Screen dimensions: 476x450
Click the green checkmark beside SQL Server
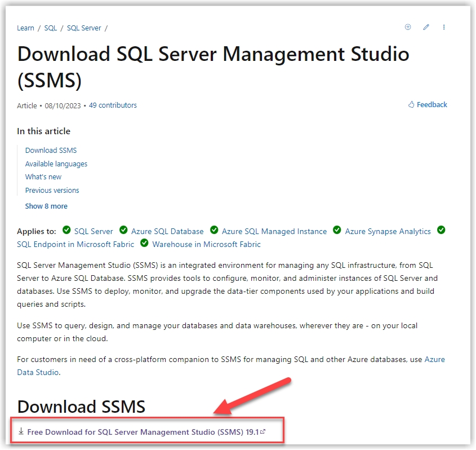(x=66, y=230)
